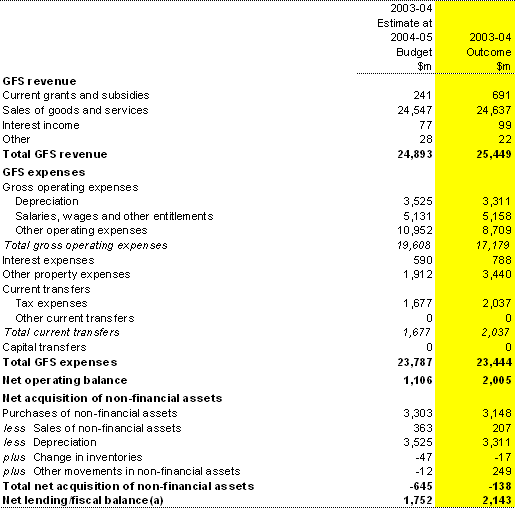The height and width of the screenshot is (508, 515).
Task: Click 'Change in inventories' label
Action: point(88,457)
